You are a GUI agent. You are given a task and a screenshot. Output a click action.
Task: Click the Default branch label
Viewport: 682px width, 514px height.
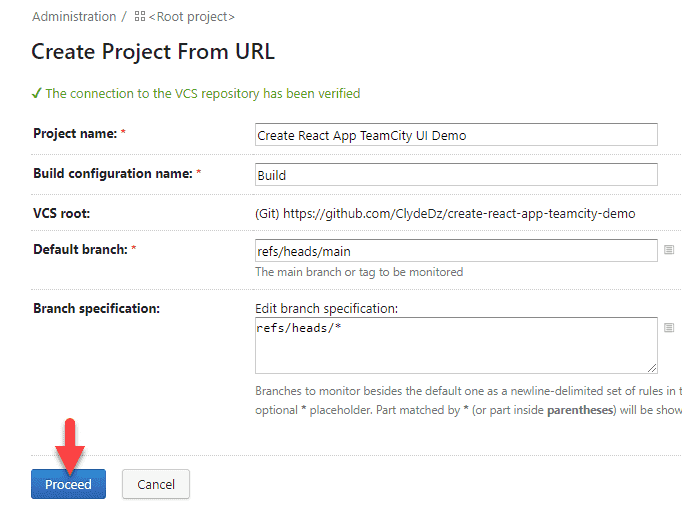pyautogui.click(x=80, y=250)
